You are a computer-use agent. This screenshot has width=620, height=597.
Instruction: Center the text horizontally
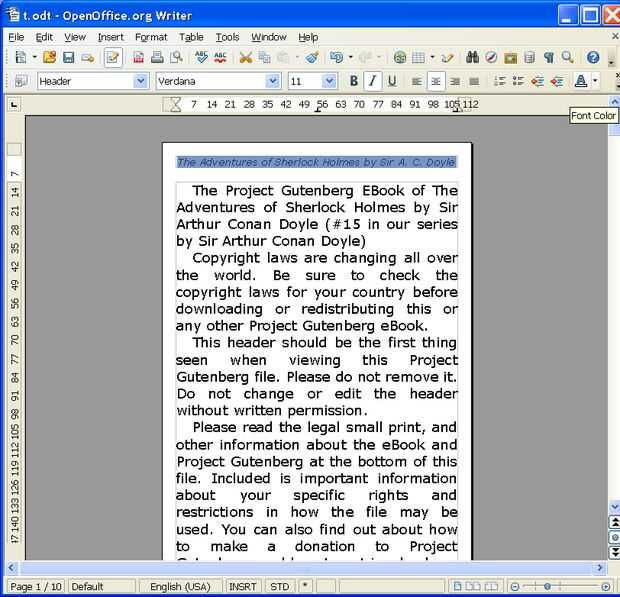pos(436,81)
